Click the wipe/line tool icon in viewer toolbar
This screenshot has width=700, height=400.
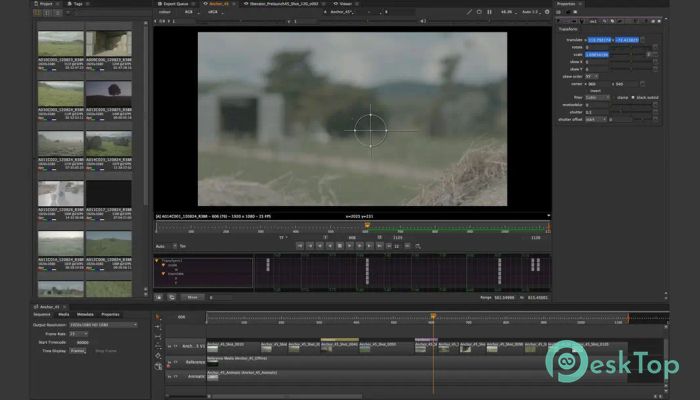point(469,12)
